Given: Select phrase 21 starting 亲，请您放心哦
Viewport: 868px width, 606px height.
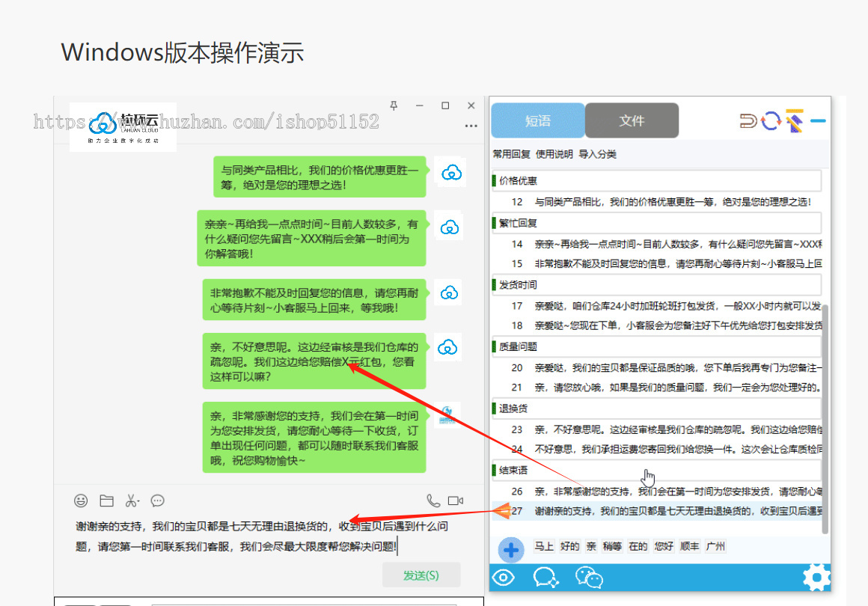Looking at the screenshot, I should (657, 388).
